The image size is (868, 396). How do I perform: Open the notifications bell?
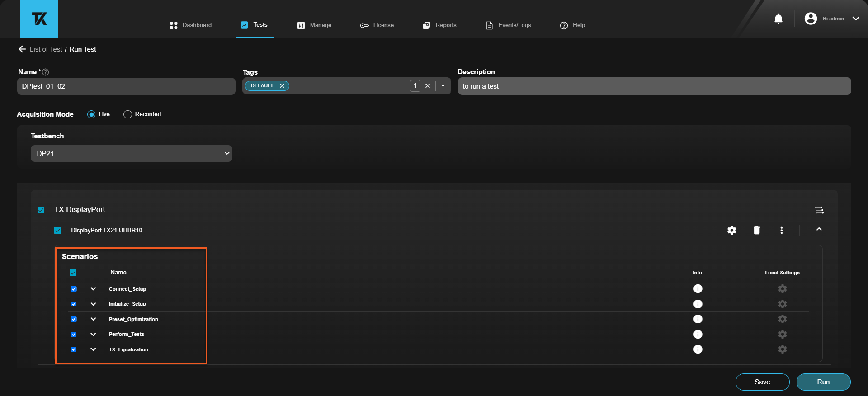point(778,19)
